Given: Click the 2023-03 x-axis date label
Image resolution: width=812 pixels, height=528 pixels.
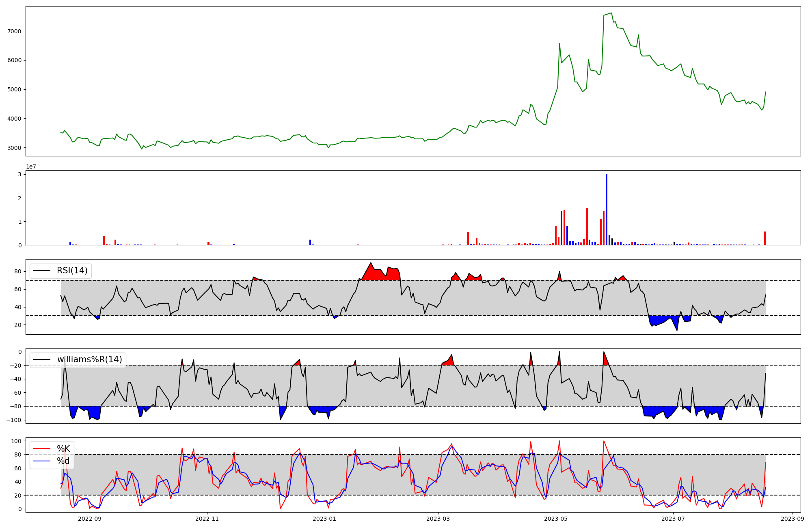Looking at the screenshot, I should point(438,518).
